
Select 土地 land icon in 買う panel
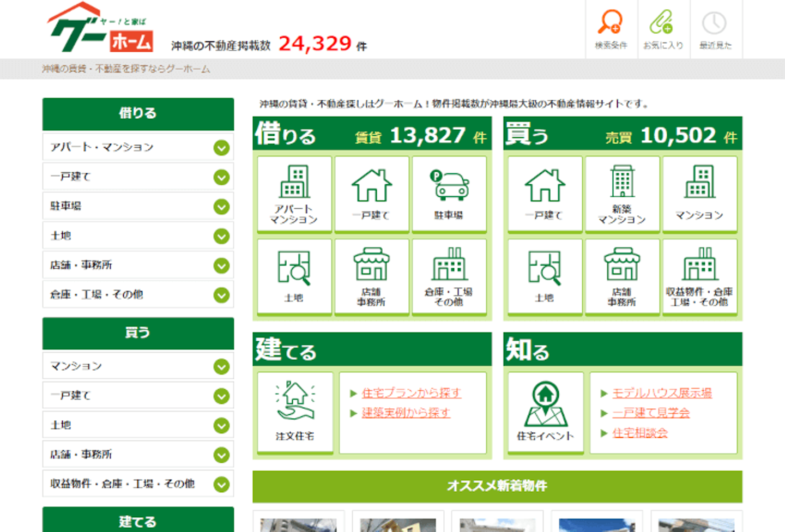(x=545, y=277)
